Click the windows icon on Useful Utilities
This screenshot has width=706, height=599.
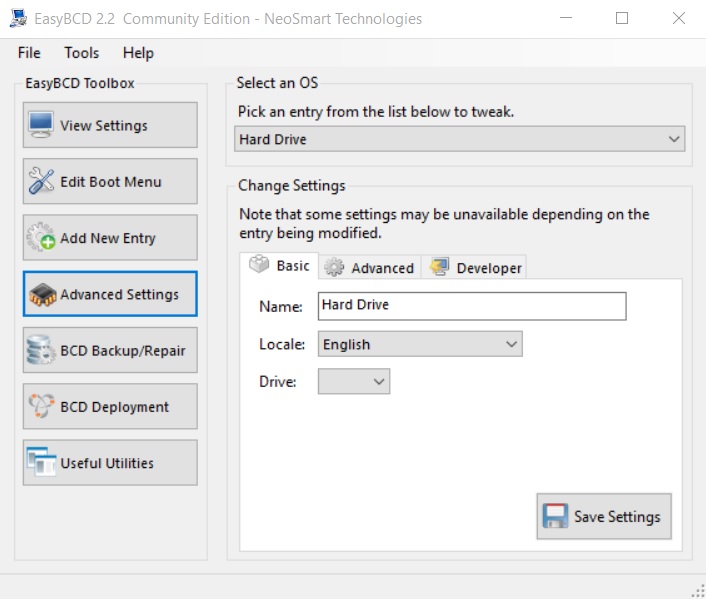[x=41, y=462]
